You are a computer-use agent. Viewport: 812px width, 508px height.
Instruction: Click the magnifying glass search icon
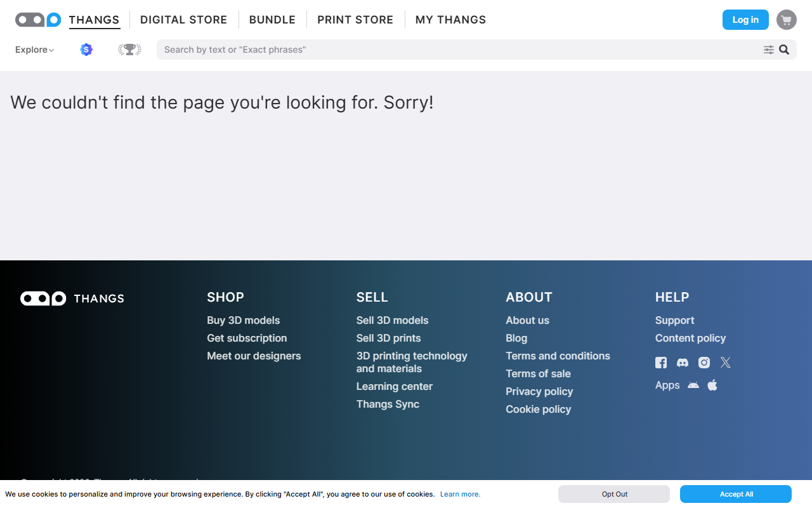(x=784, y=50)
